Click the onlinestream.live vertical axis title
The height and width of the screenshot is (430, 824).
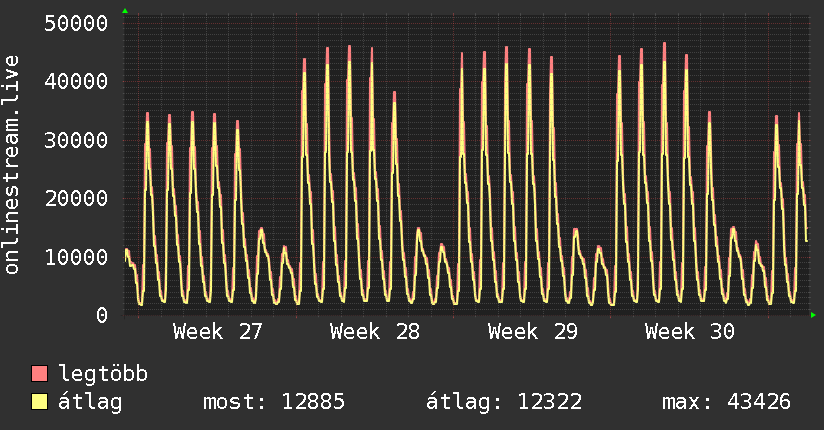(x=11, y=165)
